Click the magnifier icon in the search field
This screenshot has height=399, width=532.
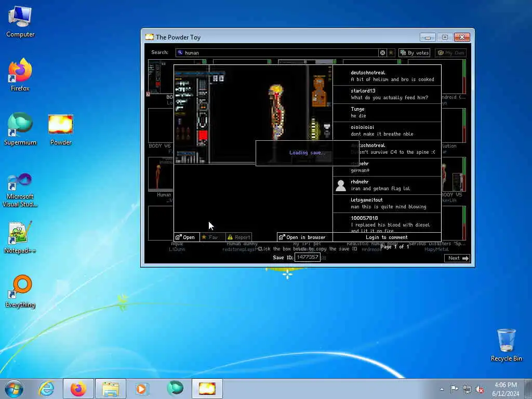[x=180, y=52]
